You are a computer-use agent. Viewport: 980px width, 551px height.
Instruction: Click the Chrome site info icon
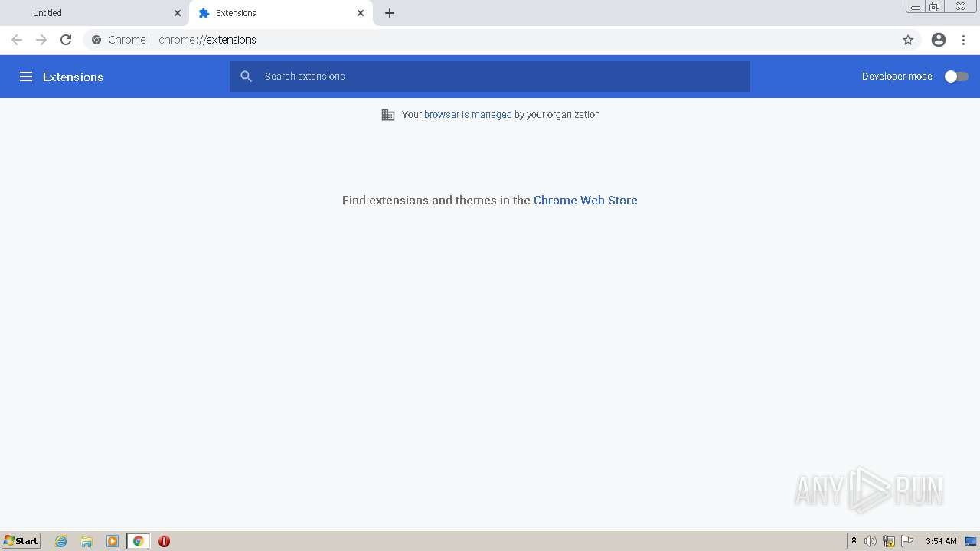pyautogui.click(x=96, y=40)
